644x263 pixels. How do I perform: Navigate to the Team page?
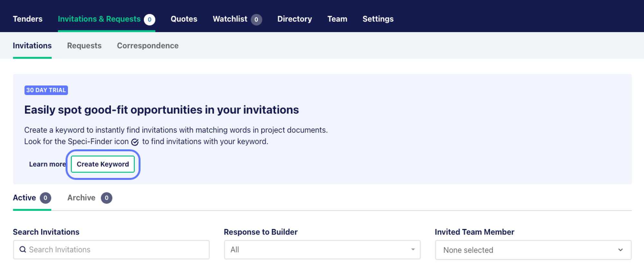coord(337,19)
